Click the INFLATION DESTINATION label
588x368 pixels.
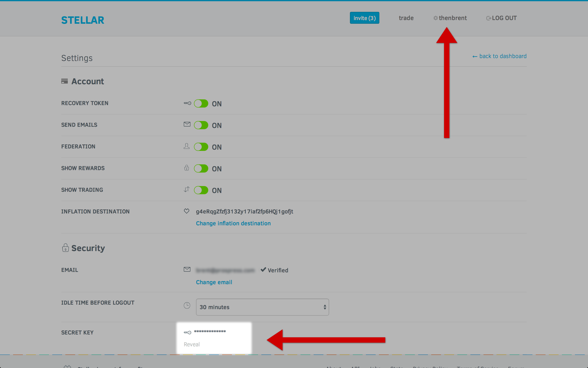point(95,212)
